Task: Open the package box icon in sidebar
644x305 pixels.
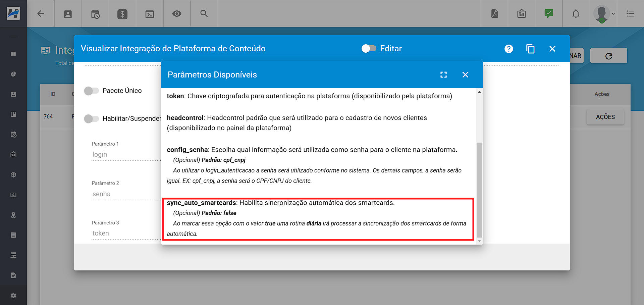Action: (x=13, y=175)
